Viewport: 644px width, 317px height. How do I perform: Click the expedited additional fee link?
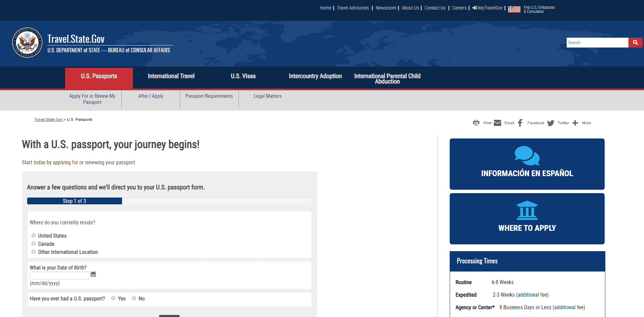533,295
